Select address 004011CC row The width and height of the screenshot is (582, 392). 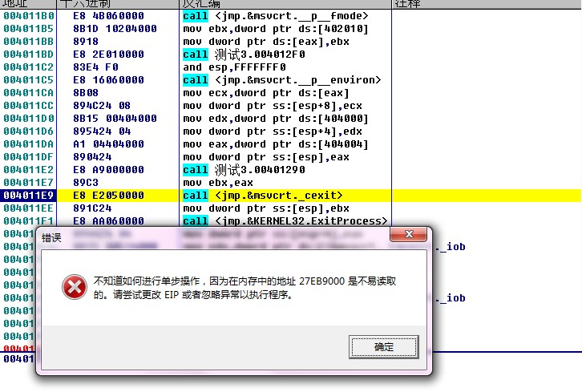[29, 106]
